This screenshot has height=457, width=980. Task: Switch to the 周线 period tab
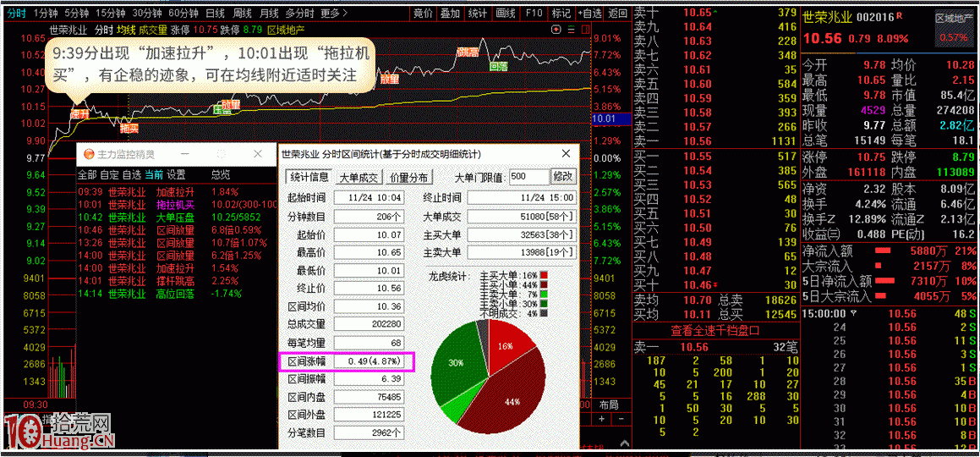point(243,13)
